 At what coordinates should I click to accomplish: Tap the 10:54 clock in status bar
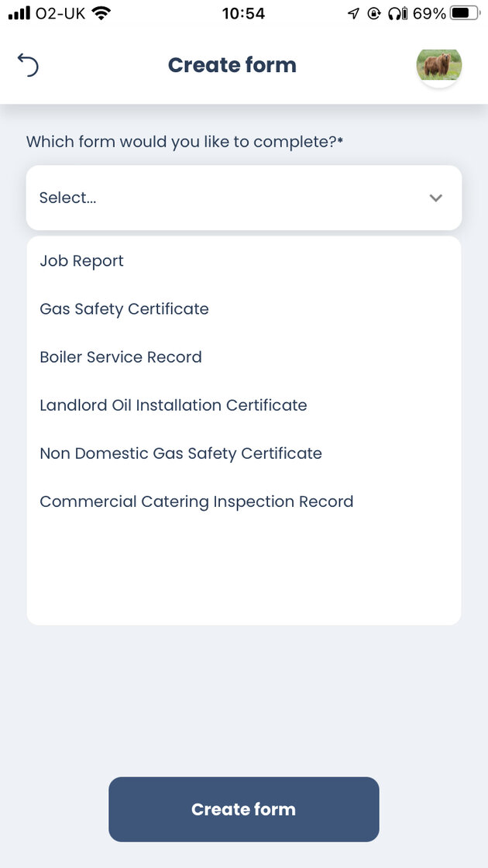[243, 13]
